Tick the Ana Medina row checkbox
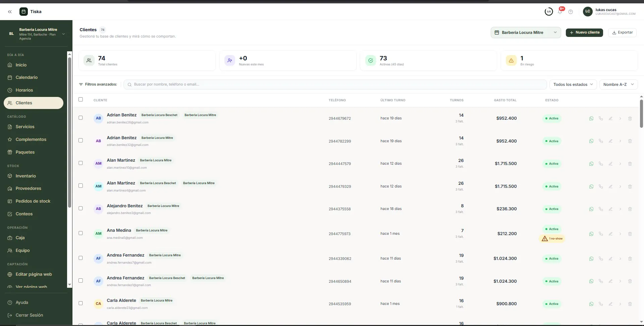Viewport: 644px width, 326px height. coord(80,233)
